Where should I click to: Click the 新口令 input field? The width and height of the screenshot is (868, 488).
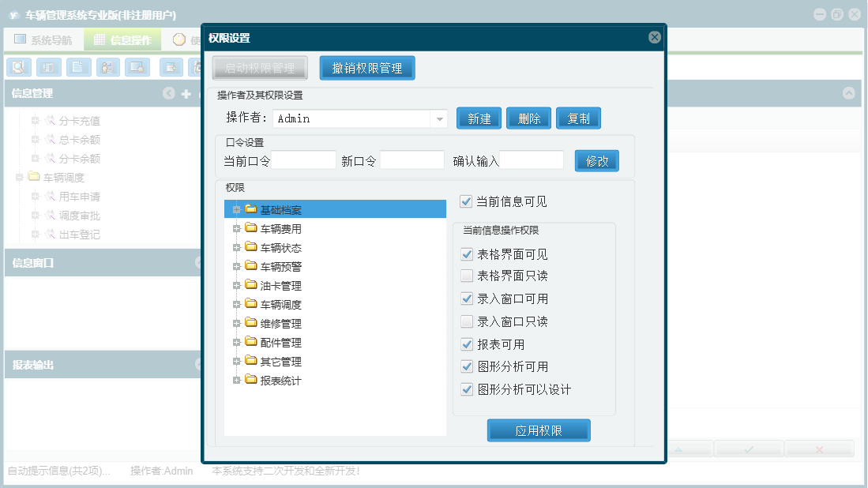tap(411, 160)
